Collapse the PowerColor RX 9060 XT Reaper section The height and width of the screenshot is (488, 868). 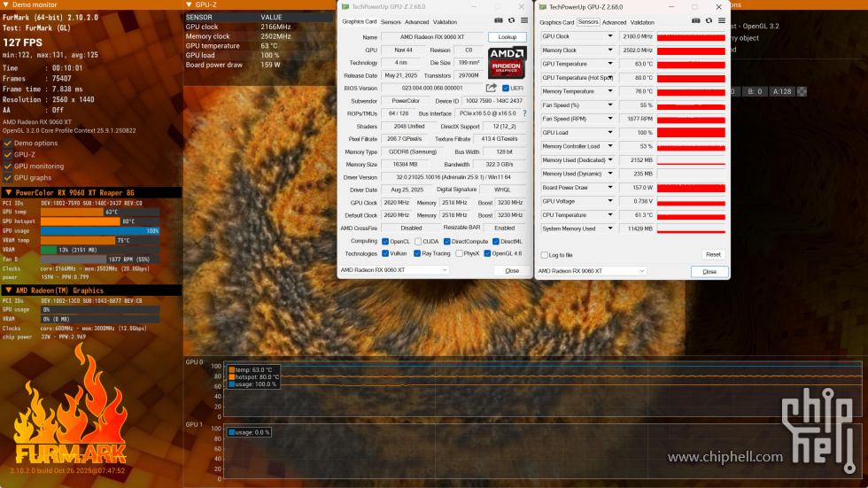[9, 192]
